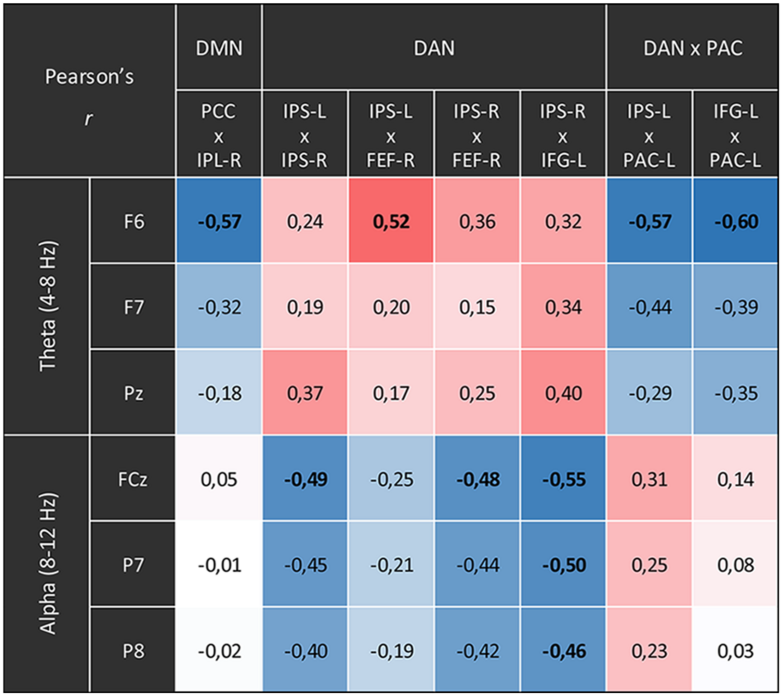Select the PCC x IPL-R column header

tap(219, 135)
